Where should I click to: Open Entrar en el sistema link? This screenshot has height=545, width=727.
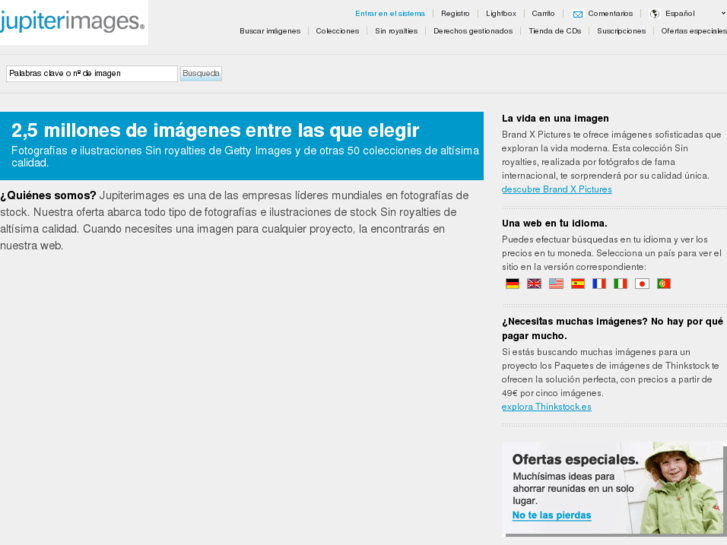coord(390,13)
